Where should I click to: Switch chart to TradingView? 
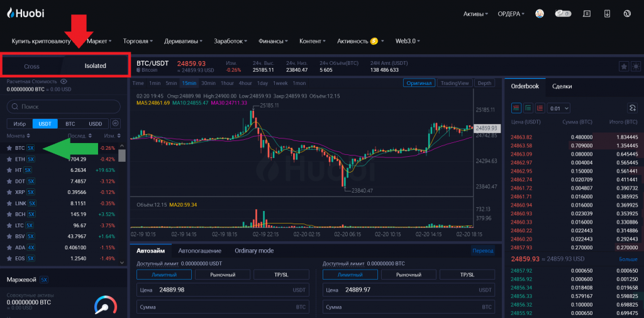455,83
